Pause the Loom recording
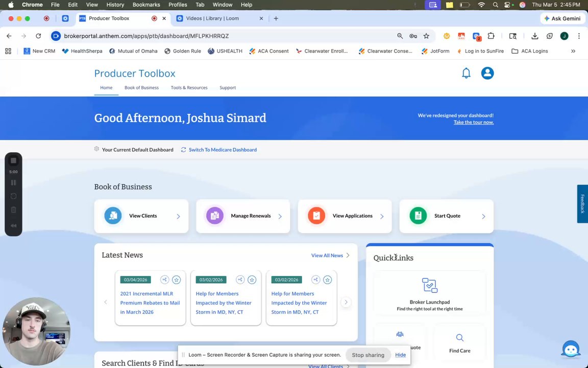588x368 pixels. click(13, 182)
